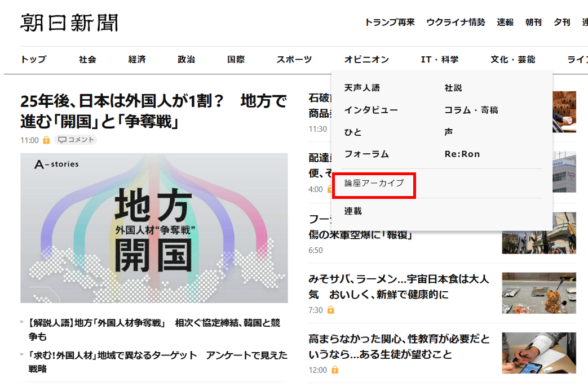This screenshot has height=387, width=588.
Task: Open the 地方 開国 A-stories feature image
Action: pos(154,228)
